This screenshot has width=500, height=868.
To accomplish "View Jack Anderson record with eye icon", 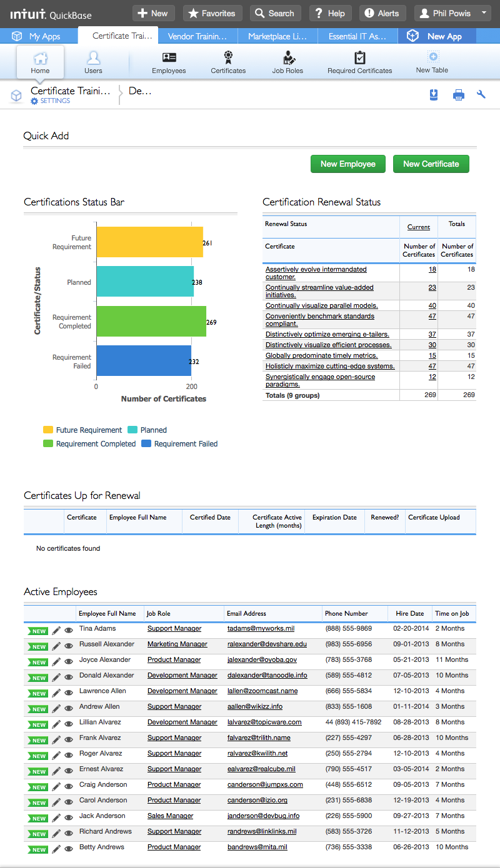I will (x=69, y=818).
